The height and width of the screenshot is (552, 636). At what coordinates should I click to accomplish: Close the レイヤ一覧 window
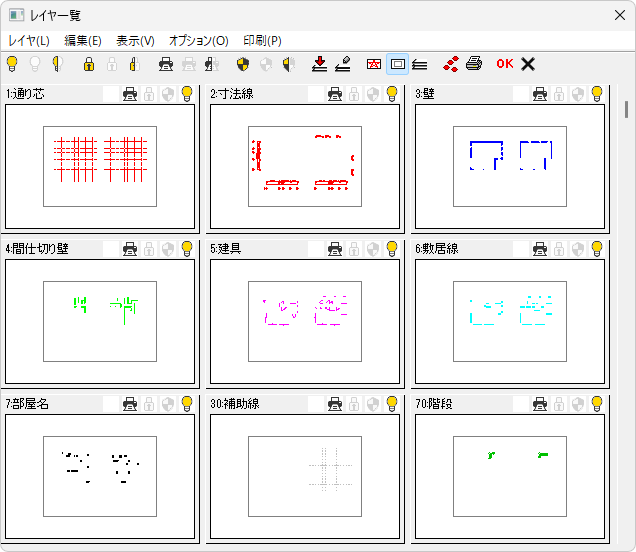tap(620, 15)
